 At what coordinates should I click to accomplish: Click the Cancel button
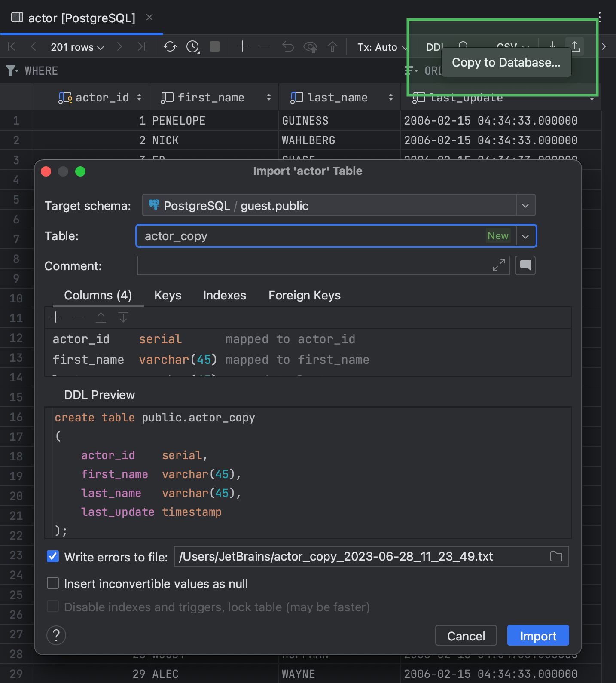click(x=466, y=636)
